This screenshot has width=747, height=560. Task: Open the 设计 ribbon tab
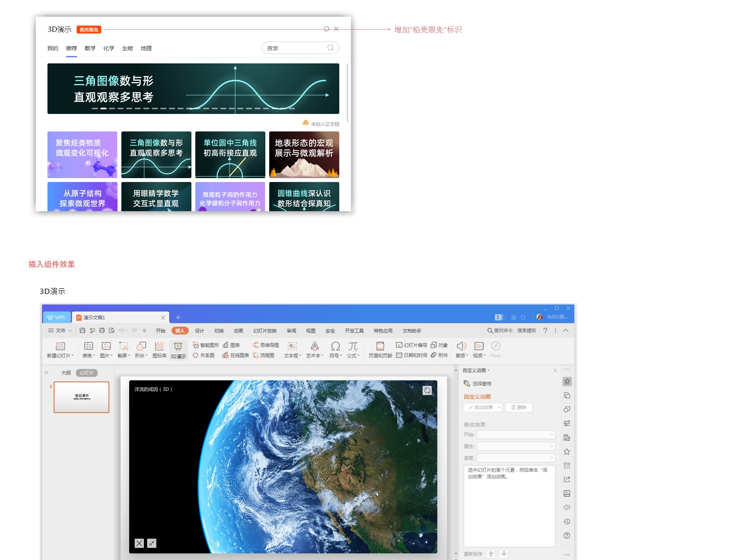[x=200, y=331]
